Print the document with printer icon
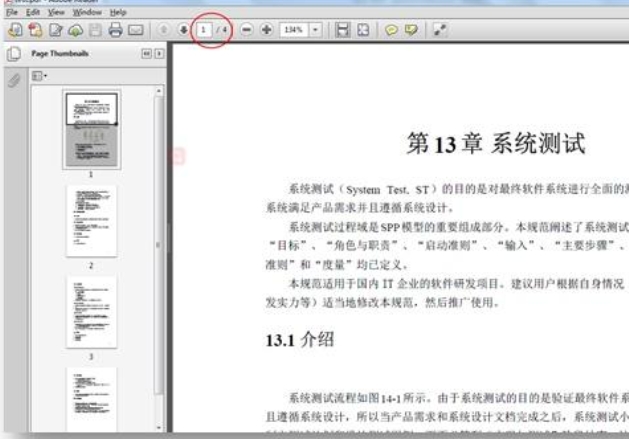The width and height of the screenshot is (629, 439). tap(116, 30)
